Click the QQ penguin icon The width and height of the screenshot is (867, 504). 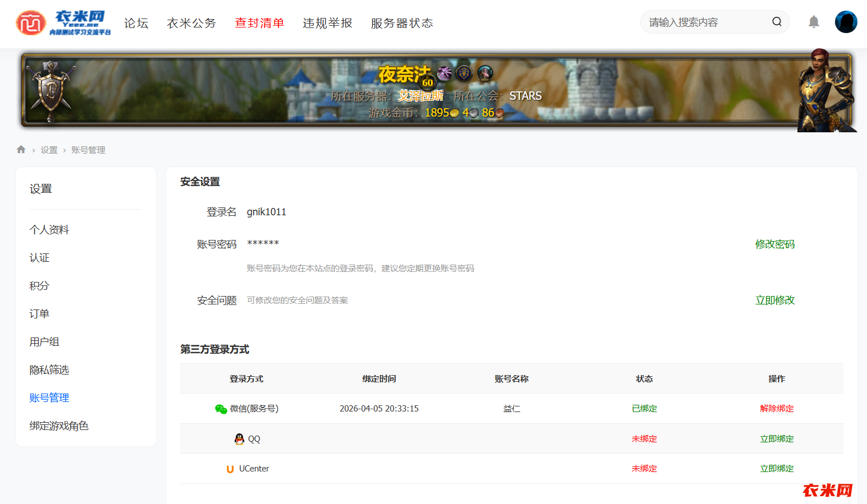pyautogui.click(x=240, y=439)
